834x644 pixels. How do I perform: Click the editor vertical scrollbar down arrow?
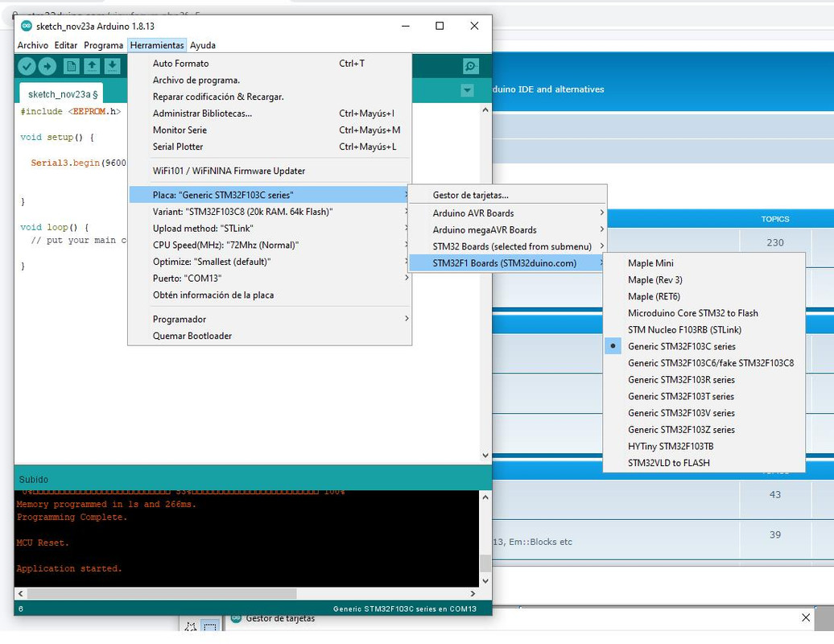click(x=485, y=455)
